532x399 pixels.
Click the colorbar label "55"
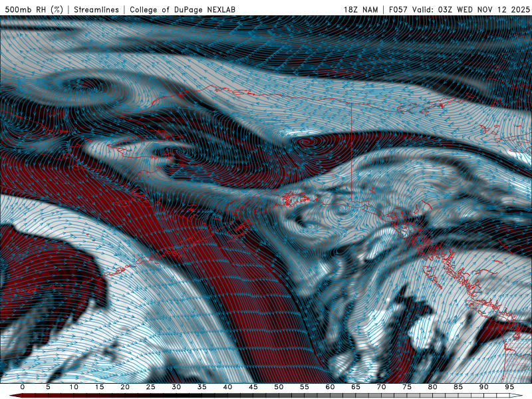(305, 387)
